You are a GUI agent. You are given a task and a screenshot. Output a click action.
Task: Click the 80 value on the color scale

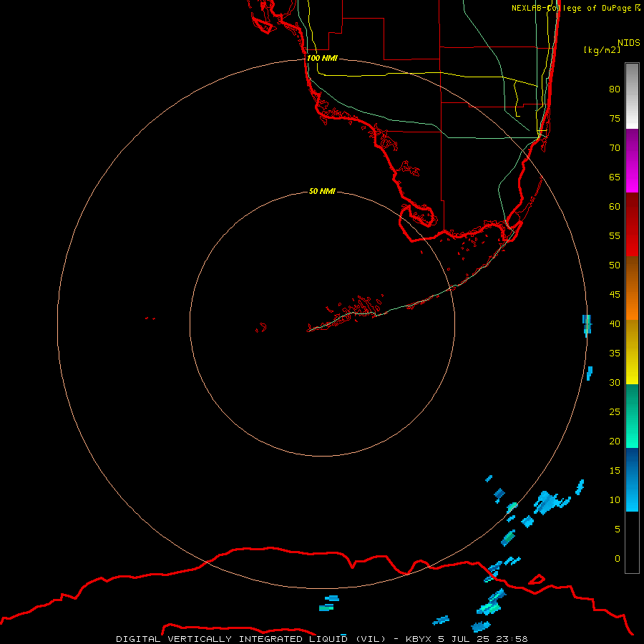[615, 89]
